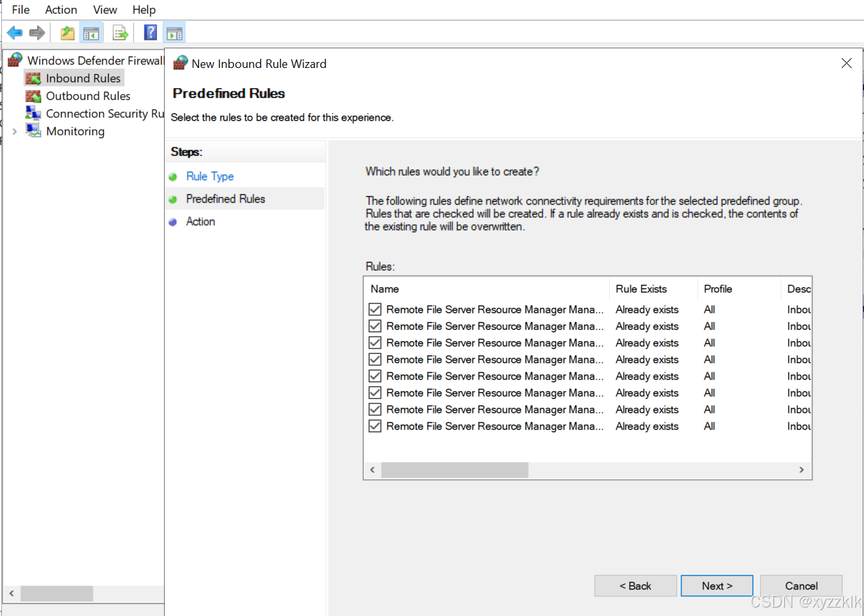The width and height of the screenshot is (864, 616).
Task: Uncheck the fifth Remote File Server rule checkbox
Action: point(375,376)
